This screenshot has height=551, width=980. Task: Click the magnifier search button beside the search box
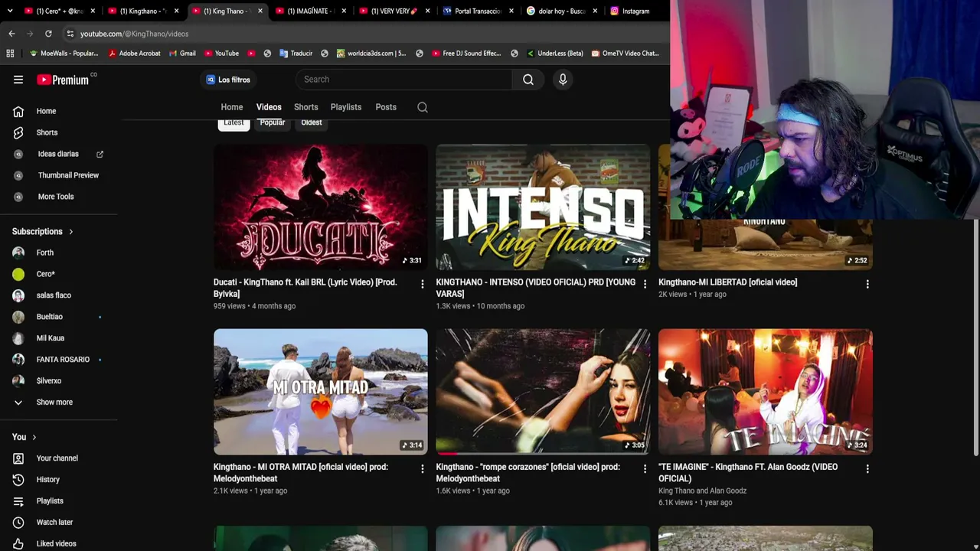pos(528,80)
